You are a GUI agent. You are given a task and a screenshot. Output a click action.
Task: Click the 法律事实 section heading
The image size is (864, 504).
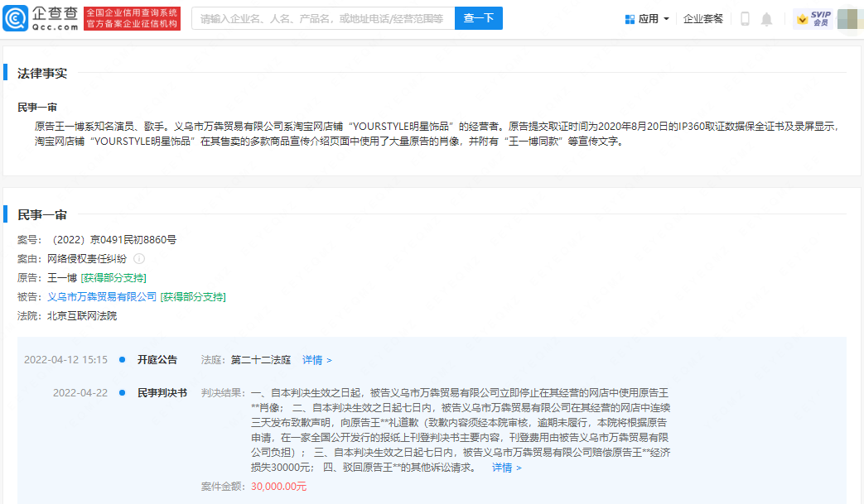tap(42, 73)
